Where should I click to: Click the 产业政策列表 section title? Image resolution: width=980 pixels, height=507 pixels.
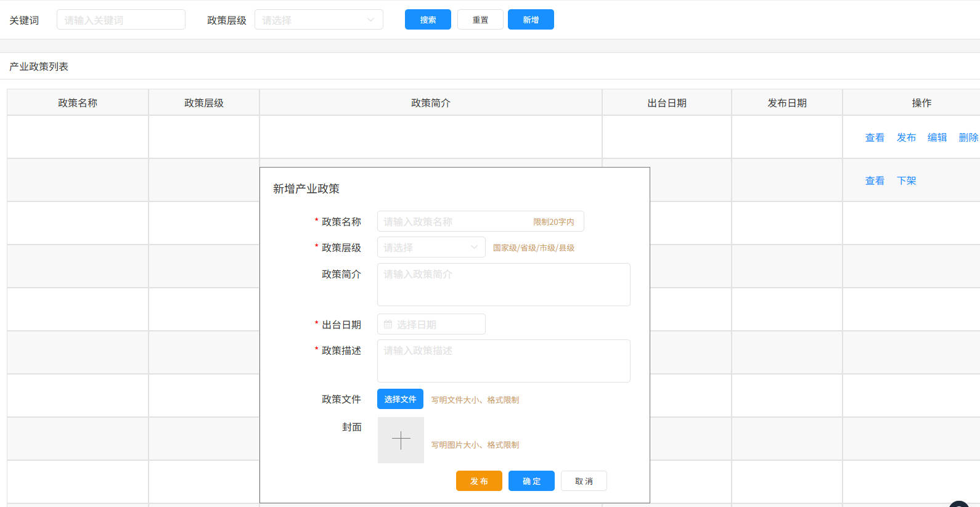[39, 67]
